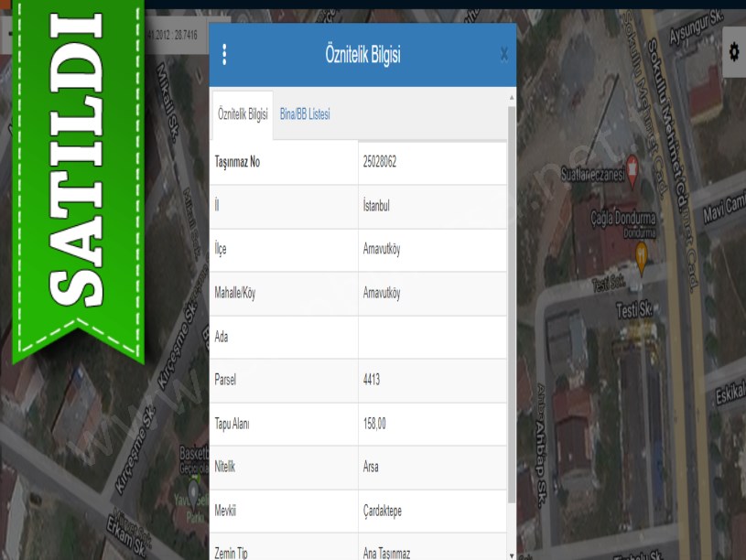The width and height of the screenshot is (746, 560).
Task: Click the scrollbar down arrow
Action: (x=511, y=555)
